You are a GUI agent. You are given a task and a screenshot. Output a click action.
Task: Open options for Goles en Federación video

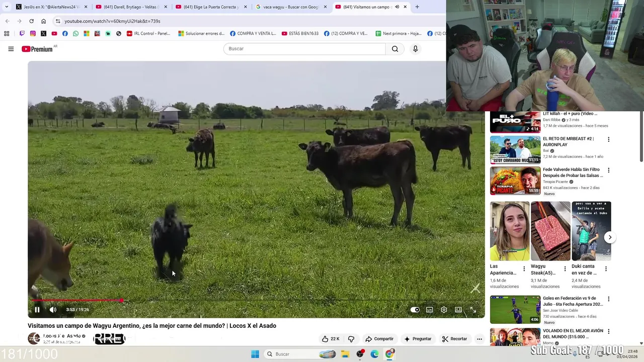608,299
